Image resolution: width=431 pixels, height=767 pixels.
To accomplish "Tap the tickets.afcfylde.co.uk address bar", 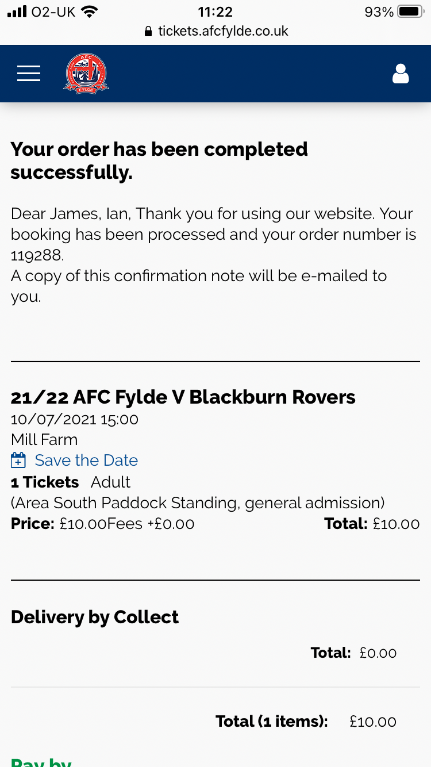I will tap(216, 32).
